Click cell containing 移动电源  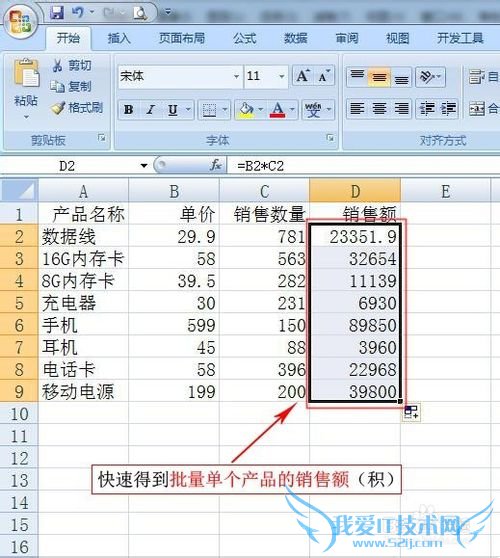[83, 391]
